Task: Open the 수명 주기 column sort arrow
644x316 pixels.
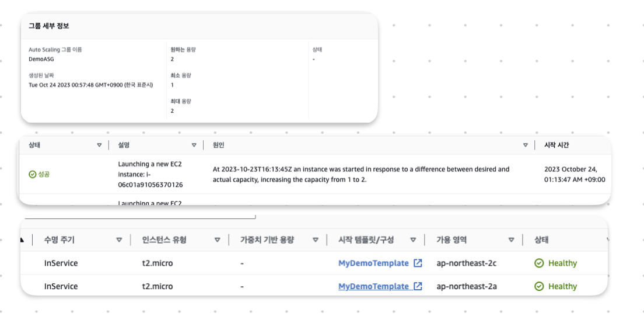Action: (119, 239)
